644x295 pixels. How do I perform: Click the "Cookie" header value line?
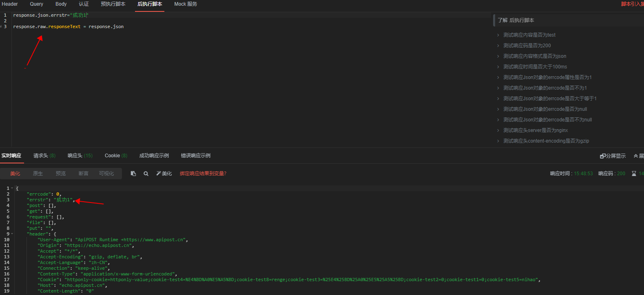[289, 280]
